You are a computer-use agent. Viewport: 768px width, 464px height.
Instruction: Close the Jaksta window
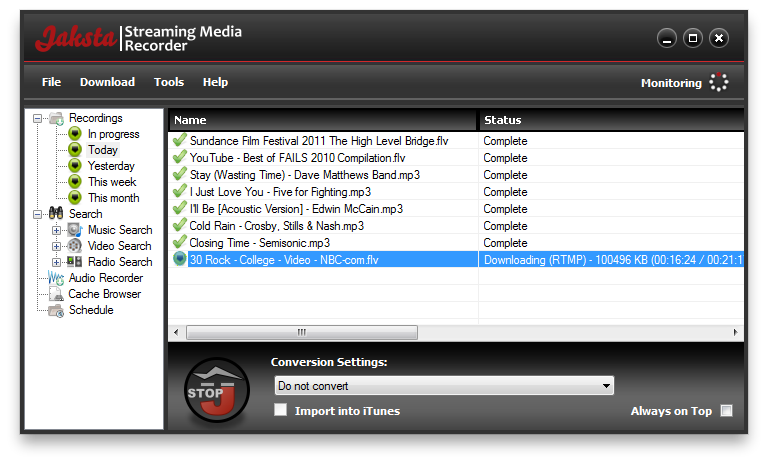point(719,38)
